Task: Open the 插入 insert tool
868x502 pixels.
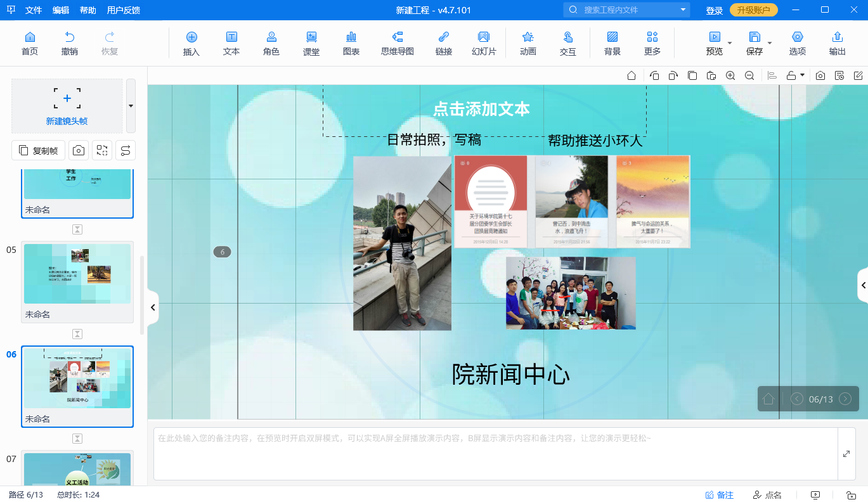Action: pos(191,43)
